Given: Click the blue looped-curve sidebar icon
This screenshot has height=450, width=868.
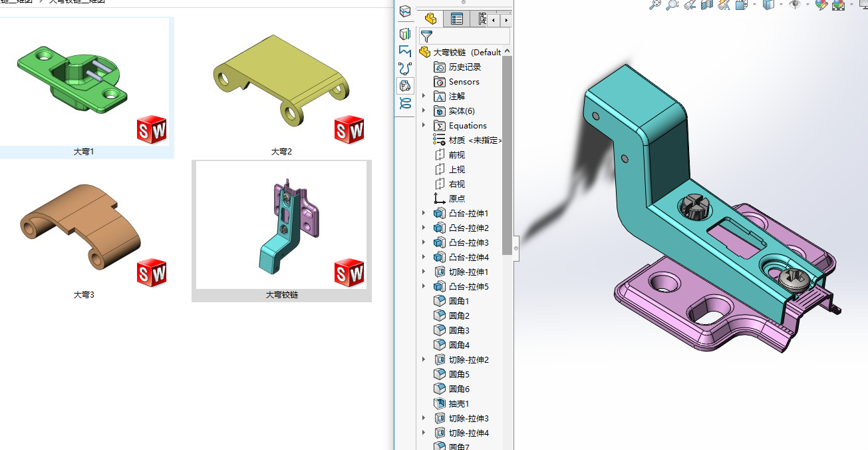Looking at the screenshot, I should 404,103.
